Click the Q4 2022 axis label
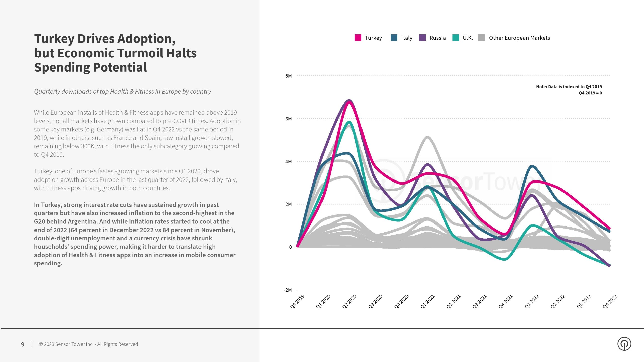The image size is (644, 362). click(610, 301)
